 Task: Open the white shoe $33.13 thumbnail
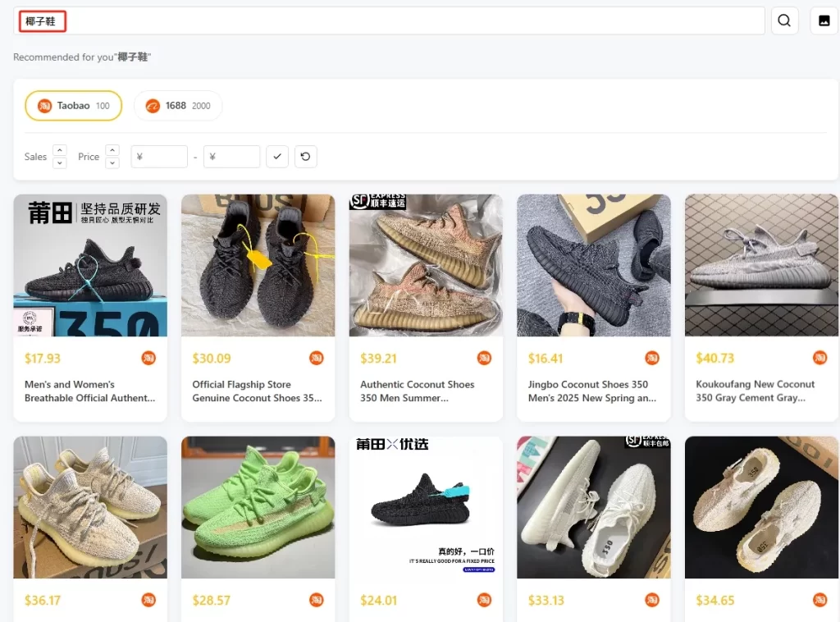(594, 507)
